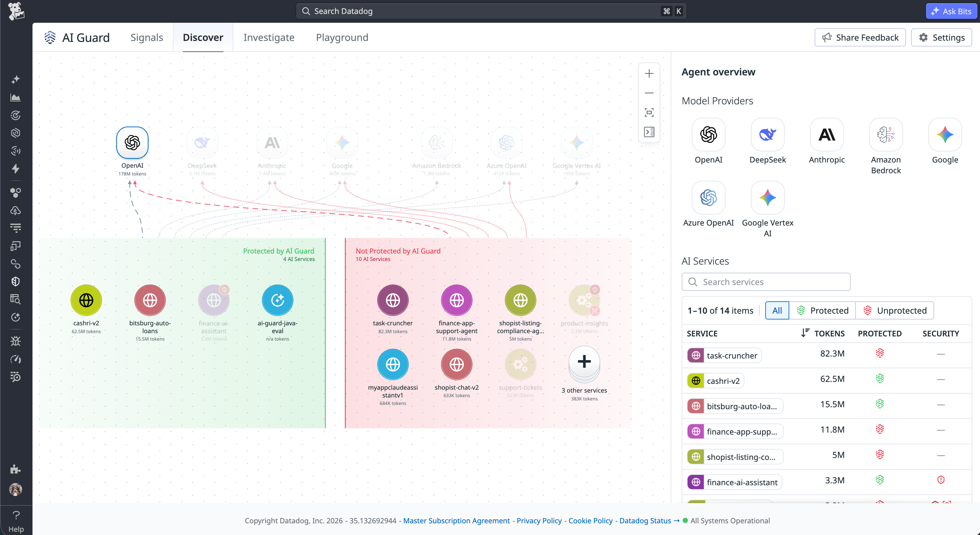Open the finance-app-support-agent node
The image size is (980, 535).
tap(457, 300)
